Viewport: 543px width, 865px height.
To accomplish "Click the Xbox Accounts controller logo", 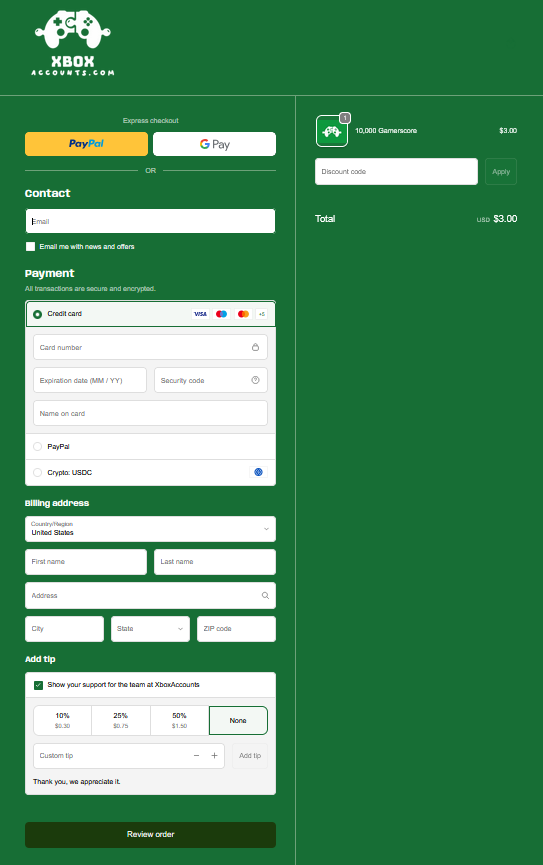I will pos(73,42).
